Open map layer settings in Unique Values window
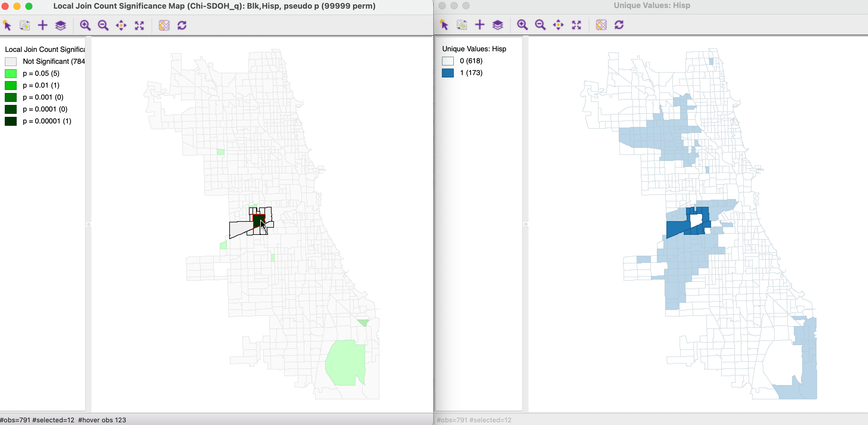 coord(498,25)
